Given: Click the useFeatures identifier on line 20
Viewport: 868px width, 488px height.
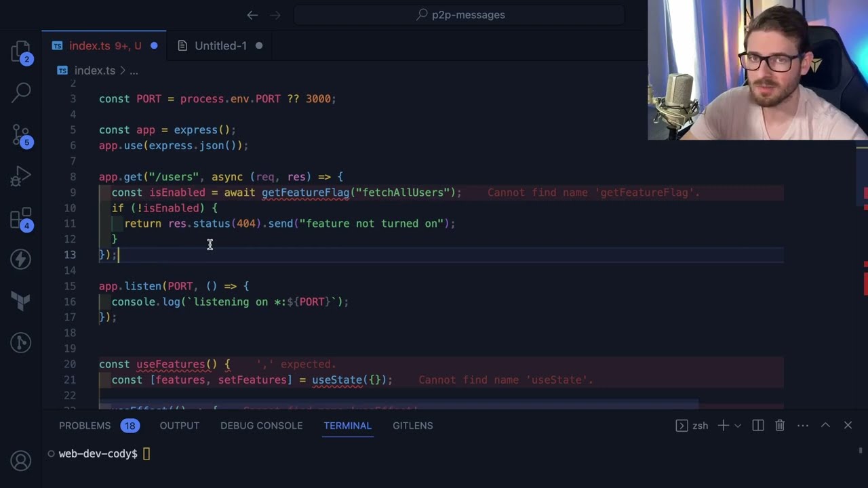Looking at the screenshot, I should pos(171,364).
